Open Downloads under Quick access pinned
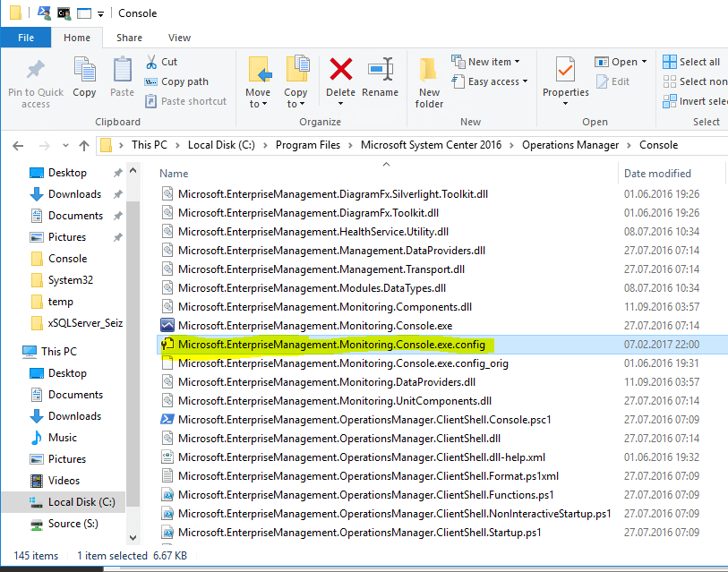 coord(74,194)
